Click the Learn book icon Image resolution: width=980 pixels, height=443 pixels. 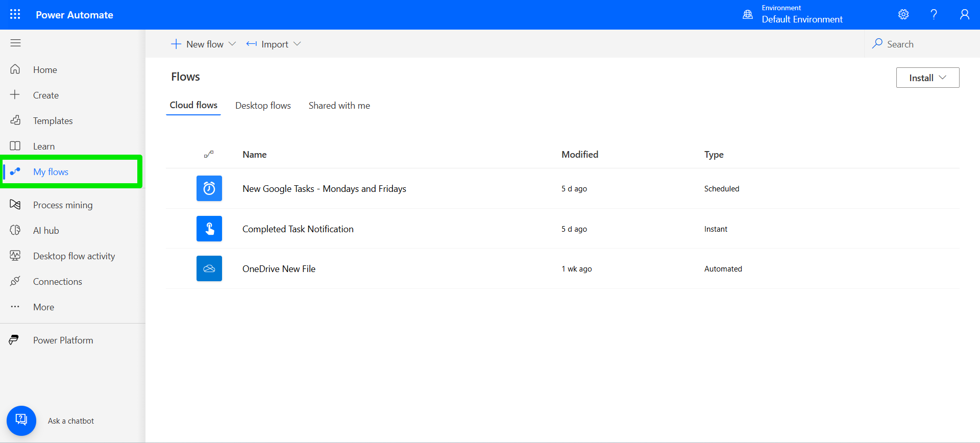15,145
